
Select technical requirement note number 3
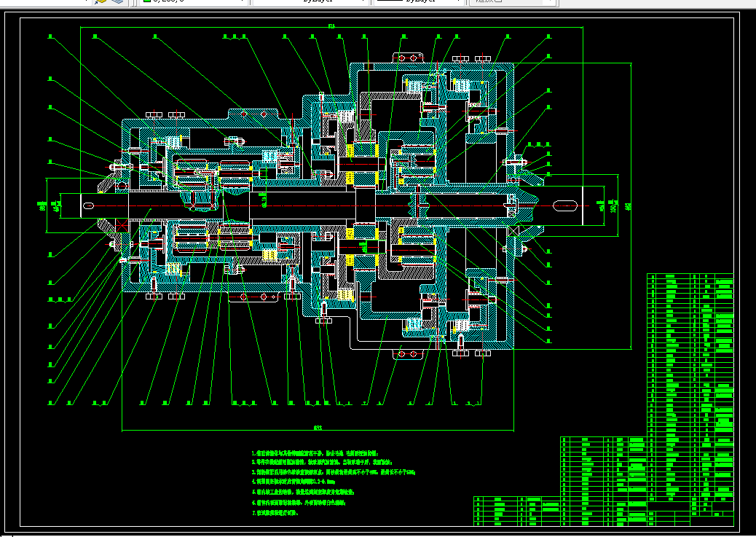point(333,472)
